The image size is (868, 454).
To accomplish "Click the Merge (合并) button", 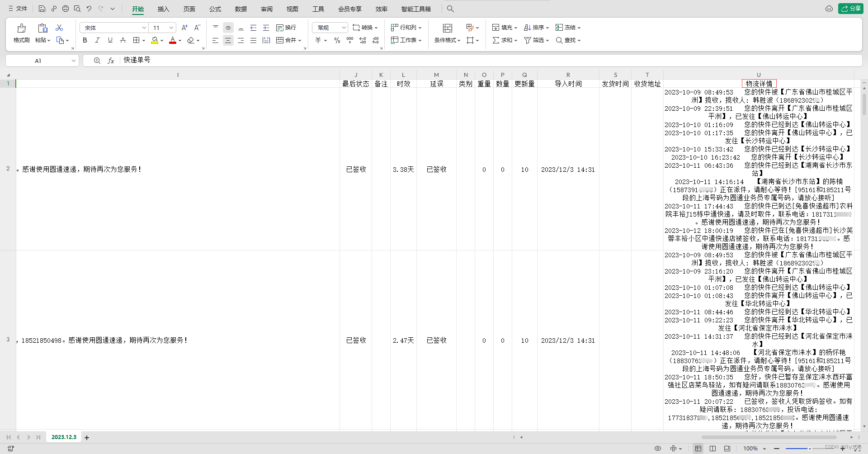I will [288, 40].
